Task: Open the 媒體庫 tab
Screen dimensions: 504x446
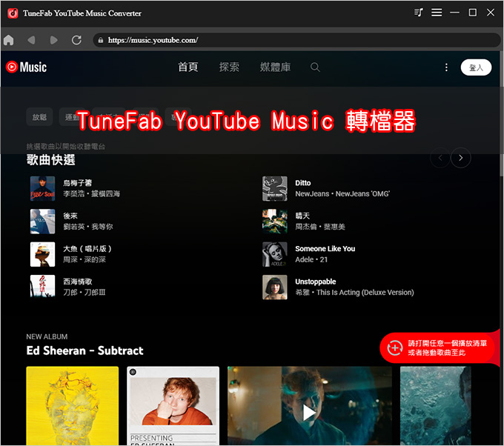Action: pos(275,67)
